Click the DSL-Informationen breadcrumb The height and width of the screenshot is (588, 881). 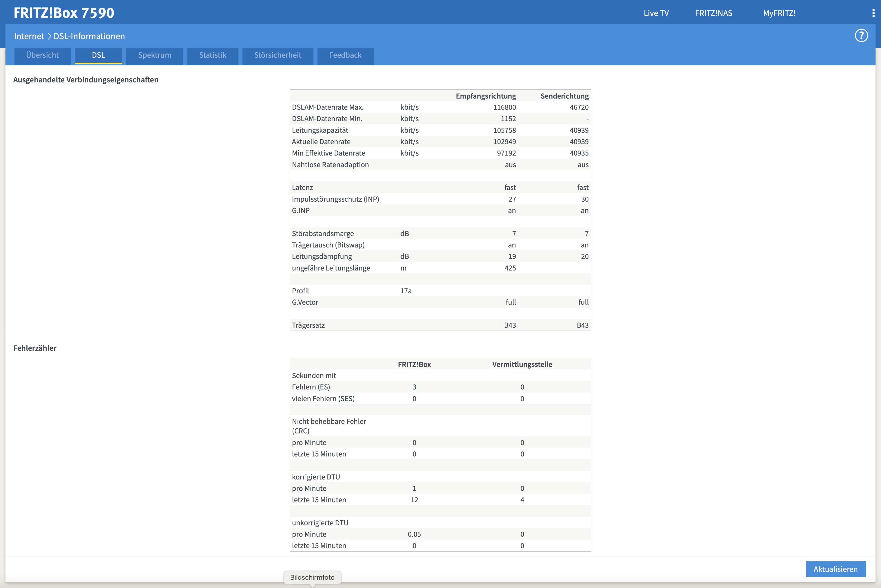click(89, 36)
